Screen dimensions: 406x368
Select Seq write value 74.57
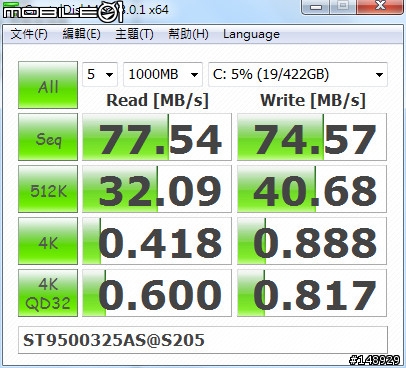[312, 137]
